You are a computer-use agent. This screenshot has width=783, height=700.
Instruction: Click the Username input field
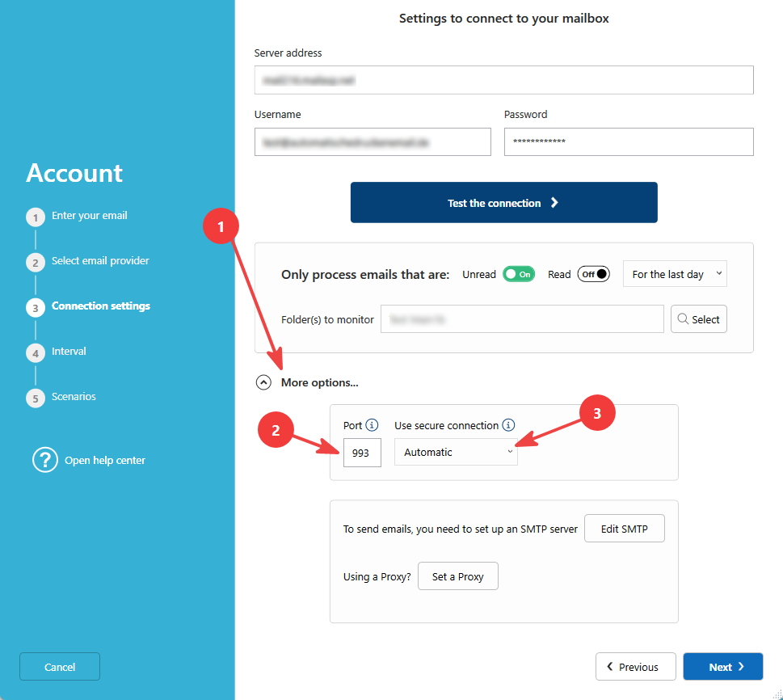pos(373,142)
